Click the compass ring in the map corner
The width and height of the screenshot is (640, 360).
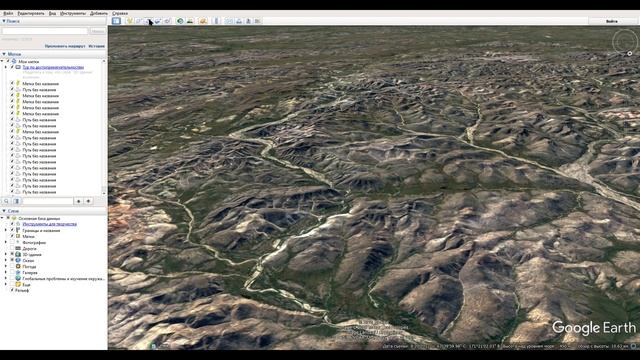624,41
